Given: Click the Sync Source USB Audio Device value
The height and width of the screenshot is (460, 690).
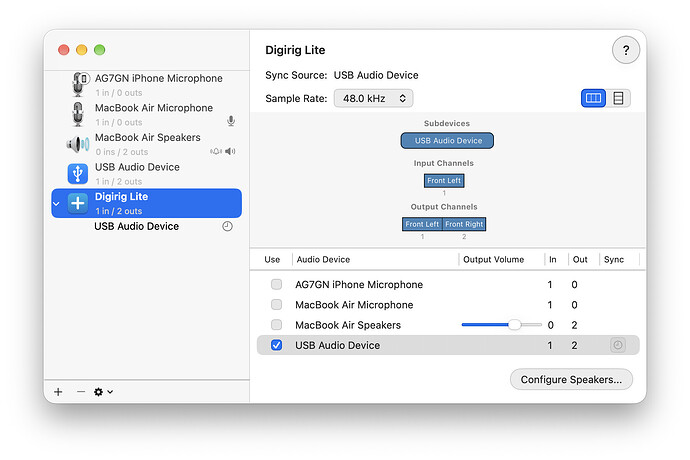Looking at the screenshot, I should coord(376,75).
